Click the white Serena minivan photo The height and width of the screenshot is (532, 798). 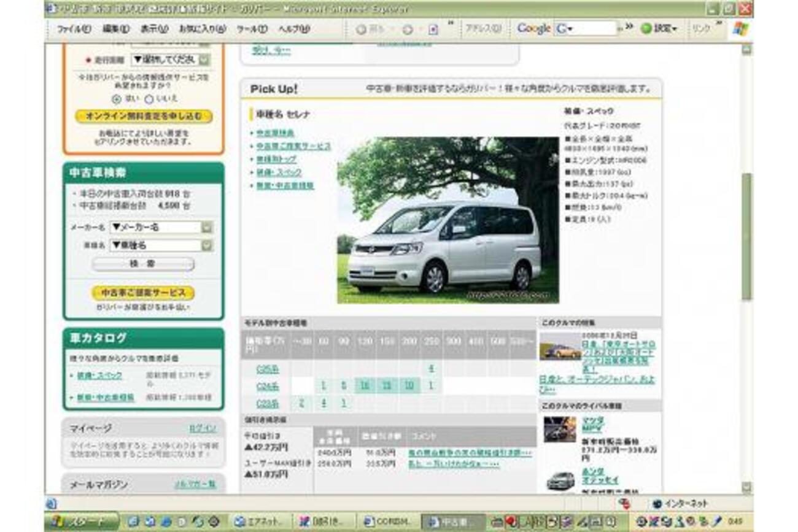point(448,220)
